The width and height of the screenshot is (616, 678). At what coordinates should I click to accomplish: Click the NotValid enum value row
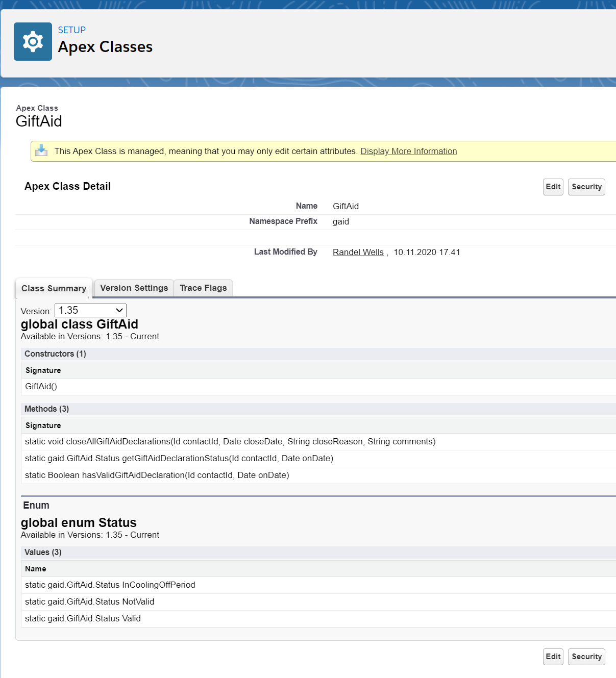[89, 601]
